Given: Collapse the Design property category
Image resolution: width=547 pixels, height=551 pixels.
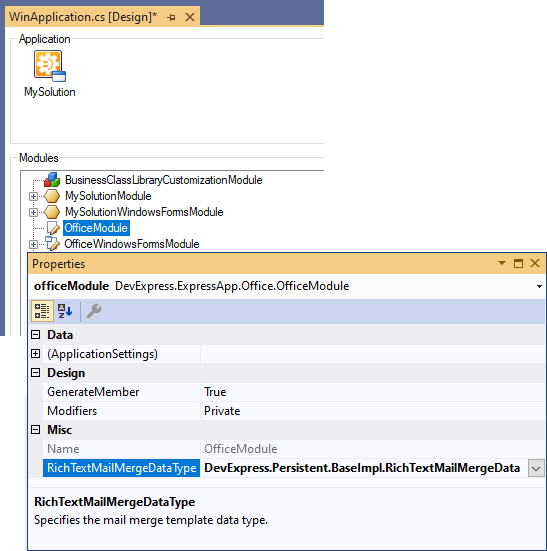Looking at the screenshot, I should click(35, 372).
